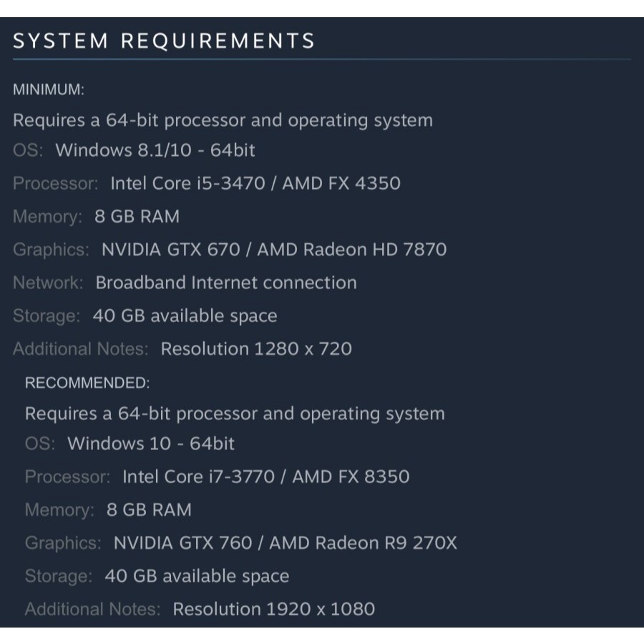Click the 64-bit requirement line under MINIMUM
644x644 pixels.
[223, 120]
